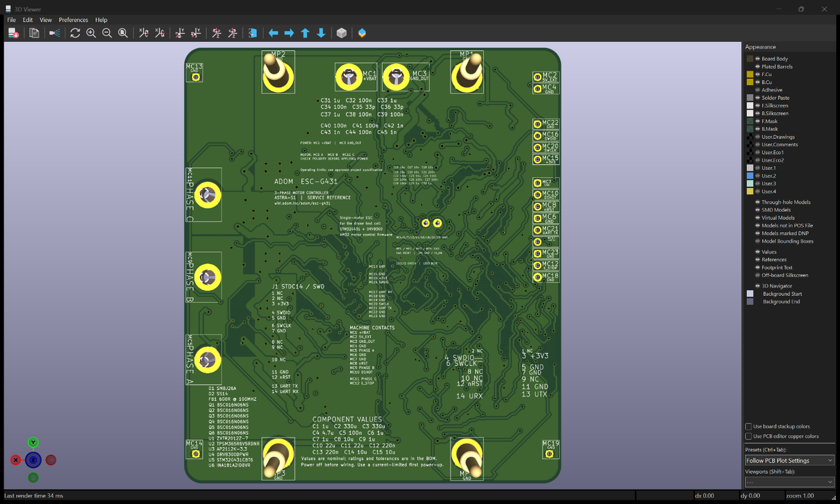Open Presets dropdown Follow PCB Plot Settings
The image size is (840, 504).
click(x=790, y=460)
